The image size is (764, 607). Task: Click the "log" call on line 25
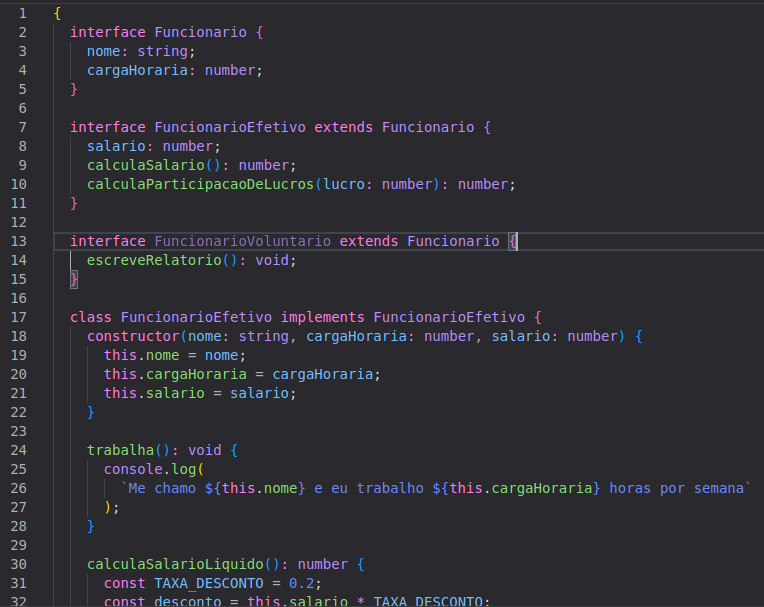pos(184,469)
